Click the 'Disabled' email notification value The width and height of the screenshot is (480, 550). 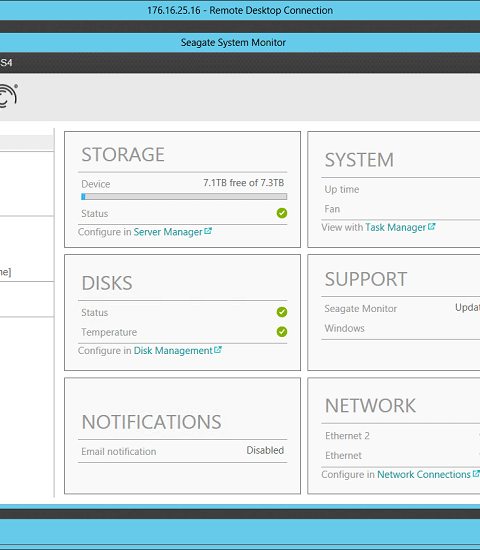(265, 450)
